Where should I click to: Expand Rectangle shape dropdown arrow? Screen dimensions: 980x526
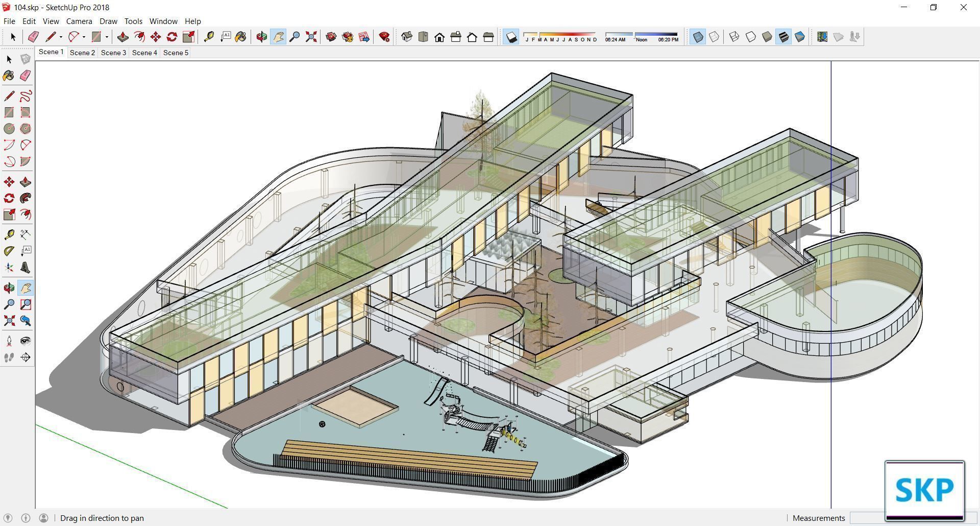point(107,37)
